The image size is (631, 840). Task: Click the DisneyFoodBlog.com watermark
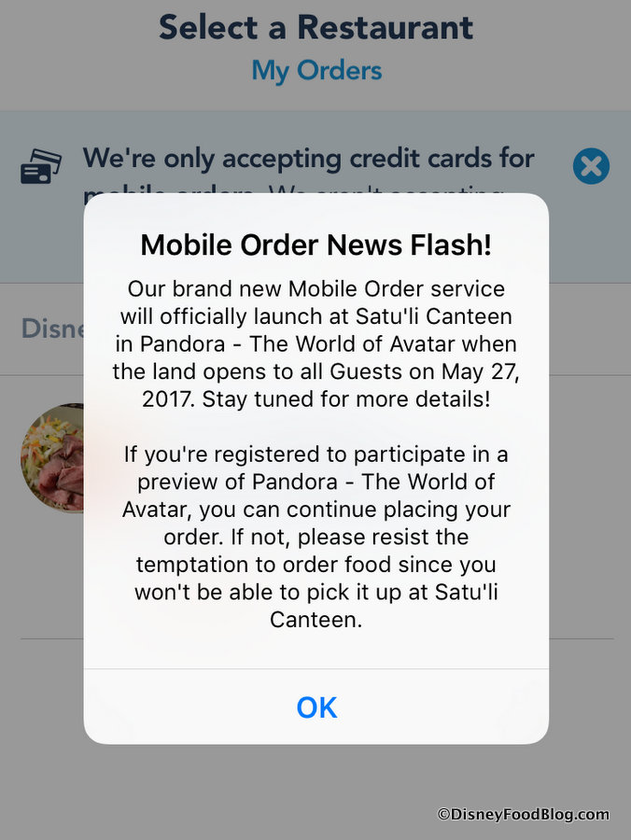pyautogui.click(x=524, y=815)
